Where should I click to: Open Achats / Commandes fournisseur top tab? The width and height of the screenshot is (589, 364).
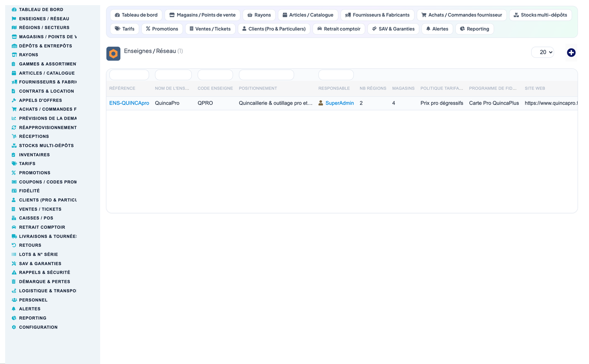(462, 15)
